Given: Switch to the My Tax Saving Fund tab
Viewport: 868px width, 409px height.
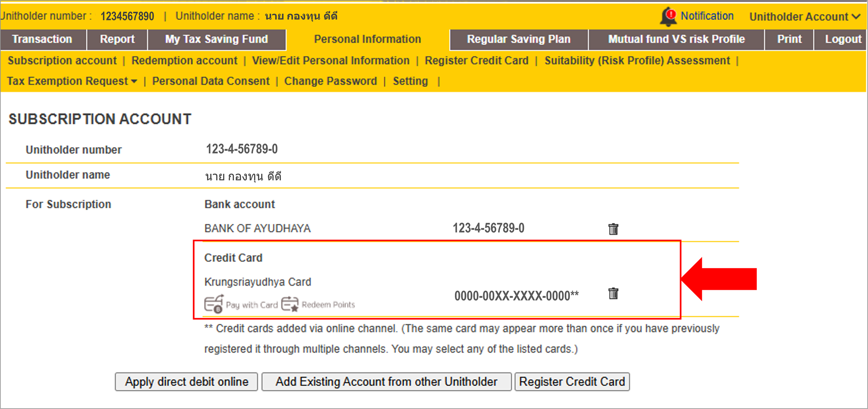Looking at the screenshot, I should 217,39.
